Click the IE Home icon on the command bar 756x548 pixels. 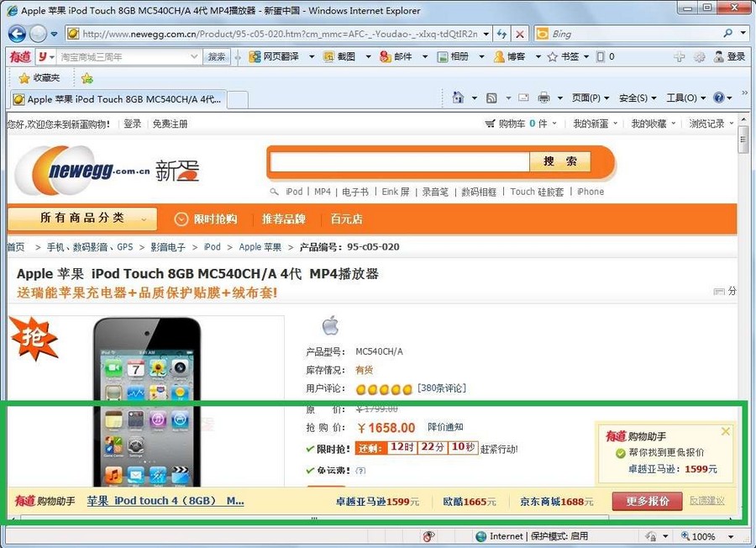point(459,97)
